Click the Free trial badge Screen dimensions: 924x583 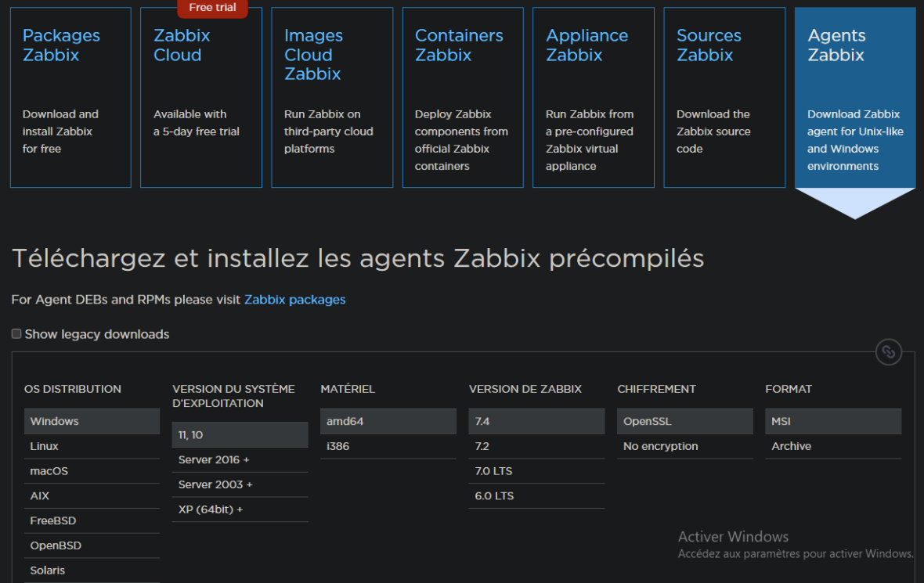pyautogui.click(x=212, y=8)
